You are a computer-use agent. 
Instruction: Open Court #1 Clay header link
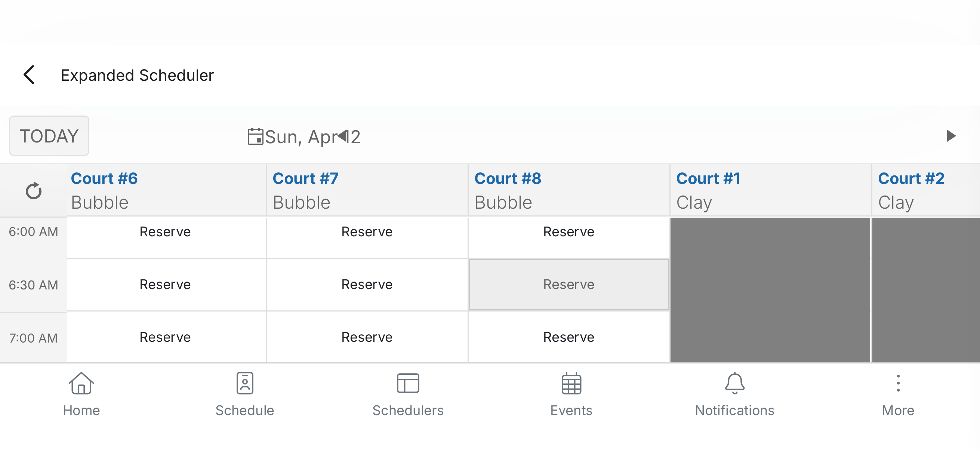[708, 179]
